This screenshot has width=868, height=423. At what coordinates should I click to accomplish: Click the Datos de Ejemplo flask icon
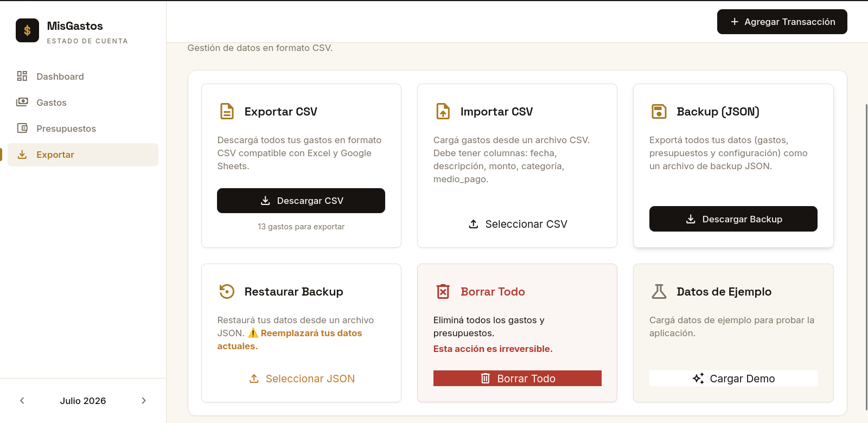(x=659, y=291)
